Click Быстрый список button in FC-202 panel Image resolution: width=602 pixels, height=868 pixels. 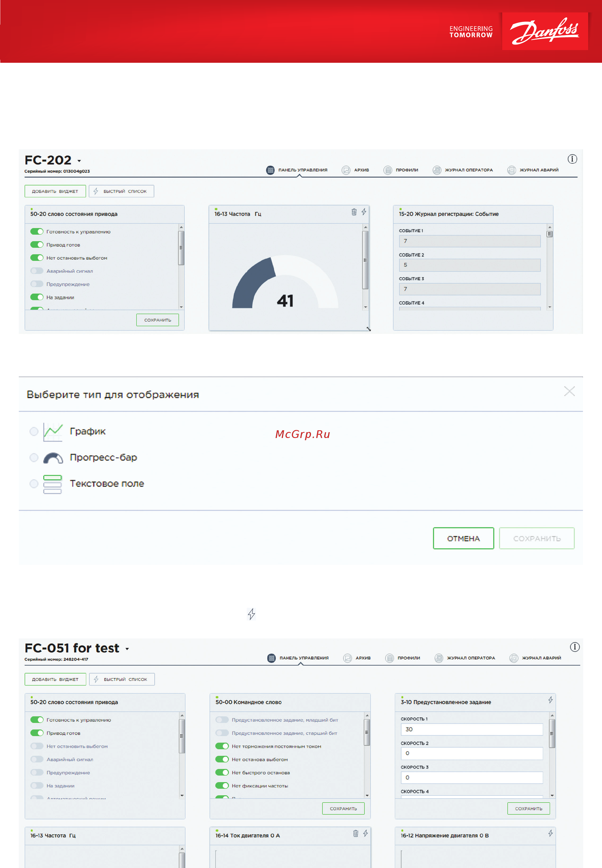(x=121, y=191)
